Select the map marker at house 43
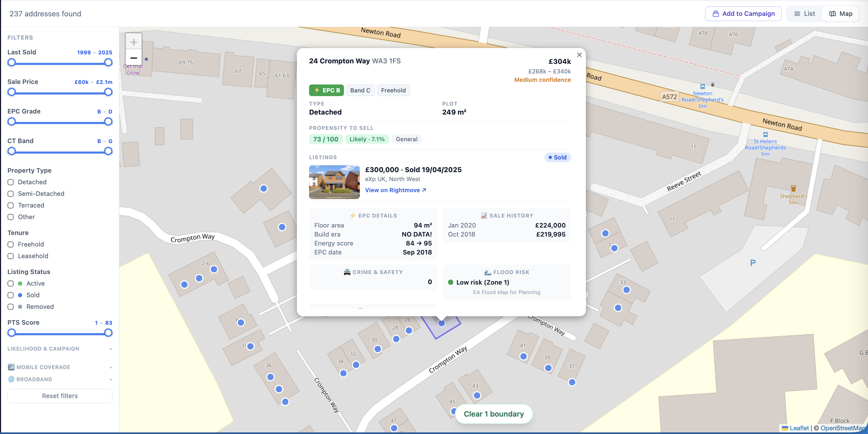Screen dimensions: 868x434 (x=477, y=396)
